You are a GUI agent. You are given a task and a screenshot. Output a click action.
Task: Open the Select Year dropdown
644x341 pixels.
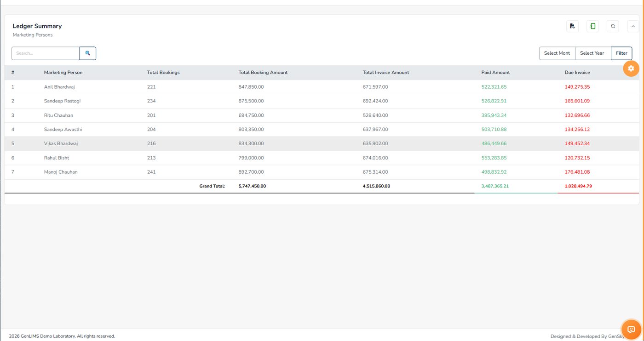[593, 53]
